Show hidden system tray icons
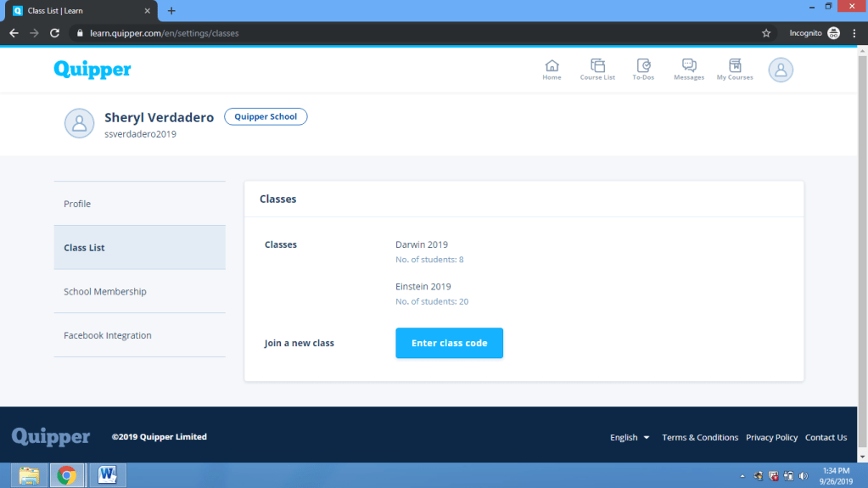868x488 pixels. pyautogui.click(x=742, y=476)
